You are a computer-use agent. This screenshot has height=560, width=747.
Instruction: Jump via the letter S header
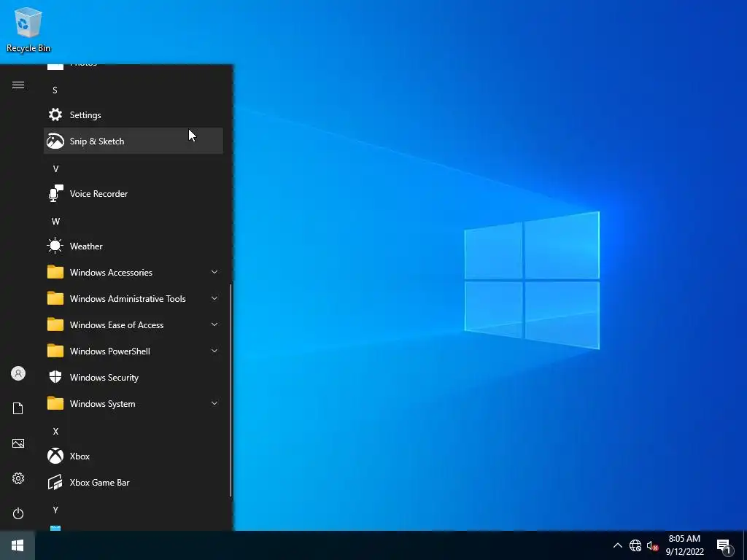(55, 90)
